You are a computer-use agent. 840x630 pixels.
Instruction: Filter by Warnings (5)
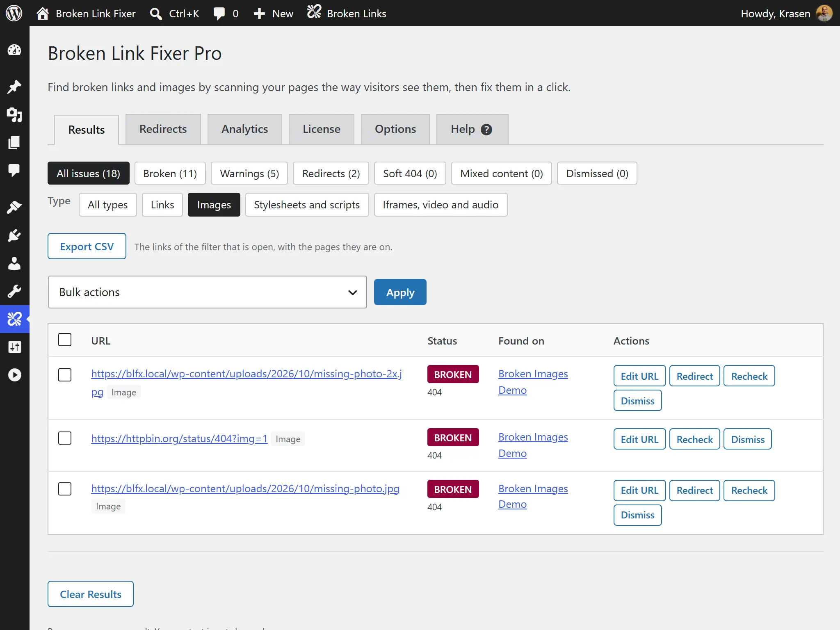(x=249, y=173)
